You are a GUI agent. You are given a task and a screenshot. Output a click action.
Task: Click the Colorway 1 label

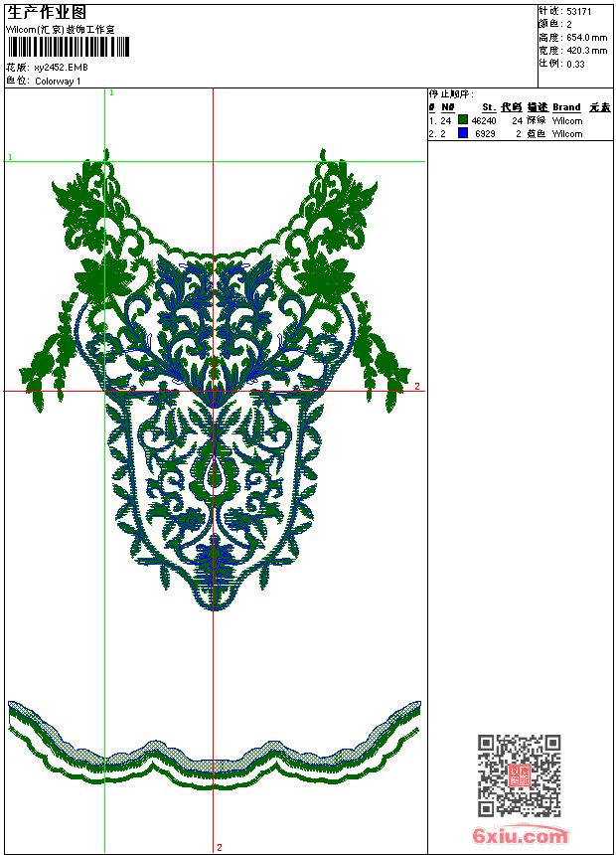(x=58, y=81)
